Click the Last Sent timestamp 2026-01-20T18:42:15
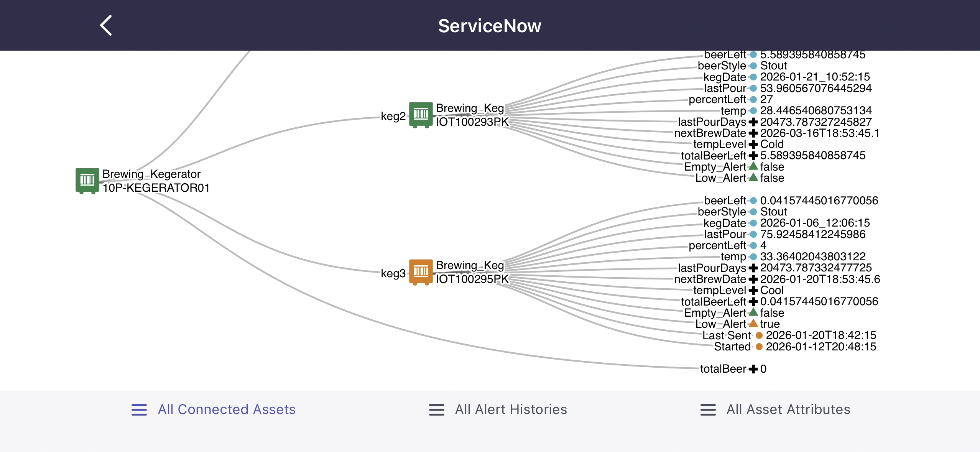 click(821, 335)
